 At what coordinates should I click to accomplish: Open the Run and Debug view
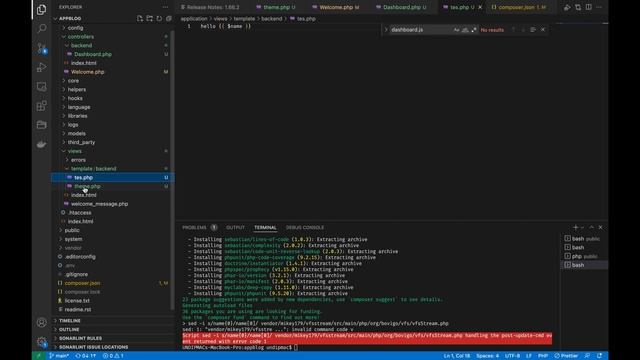coord(41,67)
